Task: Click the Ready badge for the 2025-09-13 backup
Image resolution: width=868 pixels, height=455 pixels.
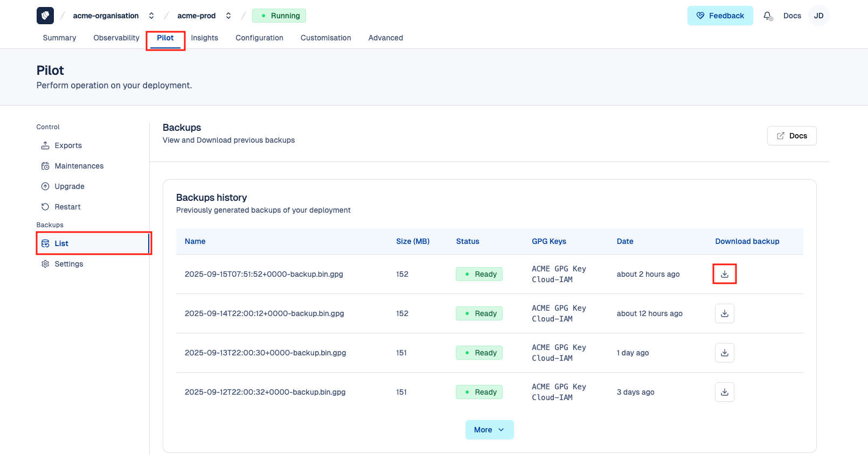Action: click(x=479, y=353)
